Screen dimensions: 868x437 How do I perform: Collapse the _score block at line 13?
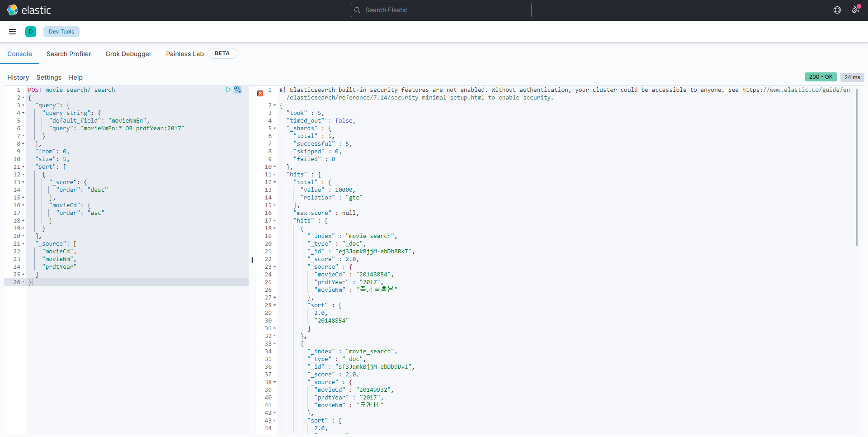[x=24, y=182]
